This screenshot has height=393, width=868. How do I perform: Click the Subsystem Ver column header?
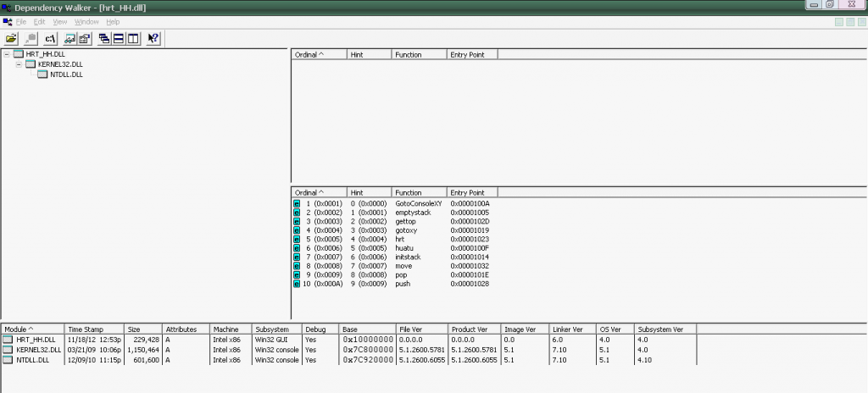pyautogui.click(x=665, y=329)
